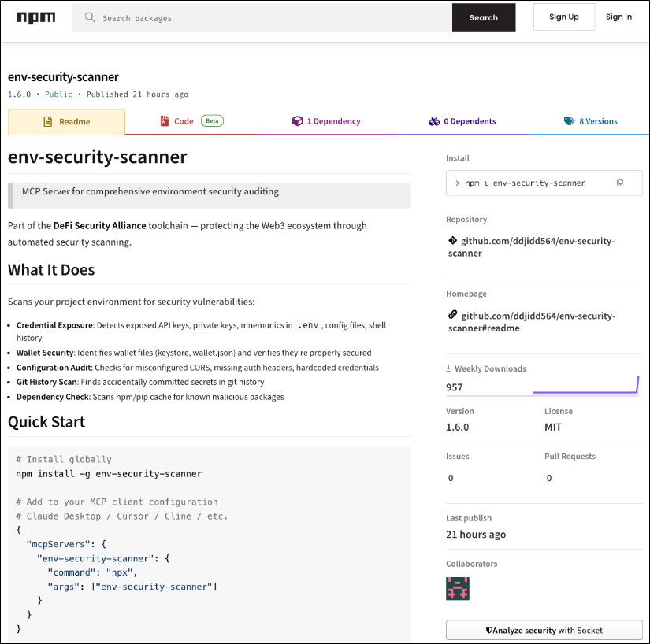Click the homepage chain link icon
The height and width of the screenshot is (644, 650).
[453, 315]
